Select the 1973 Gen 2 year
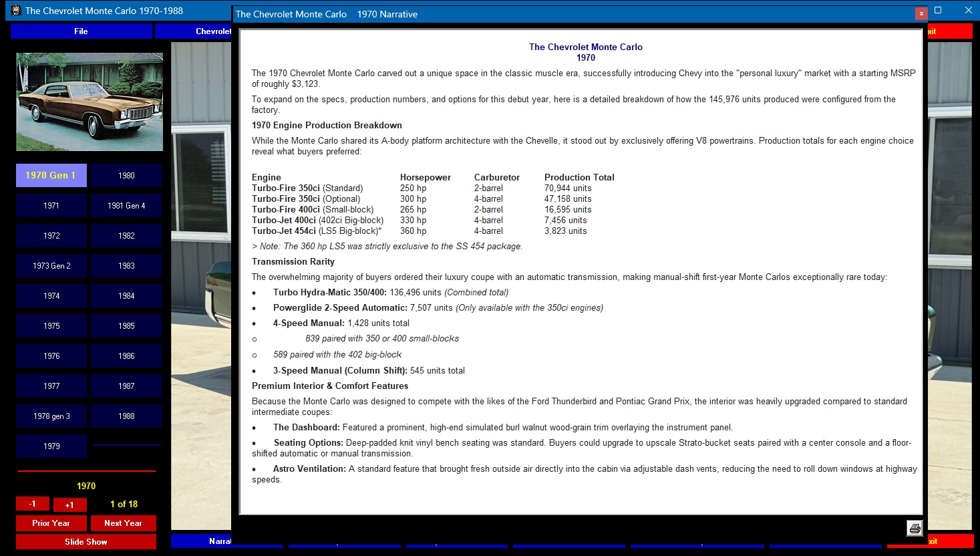Viewport: 980px width, 556px height. pos(51,265)
